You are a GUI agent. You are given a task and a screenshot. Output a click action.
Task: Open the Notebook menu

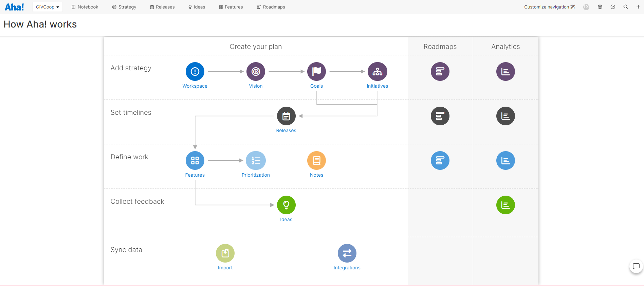(x=85, y=7)
